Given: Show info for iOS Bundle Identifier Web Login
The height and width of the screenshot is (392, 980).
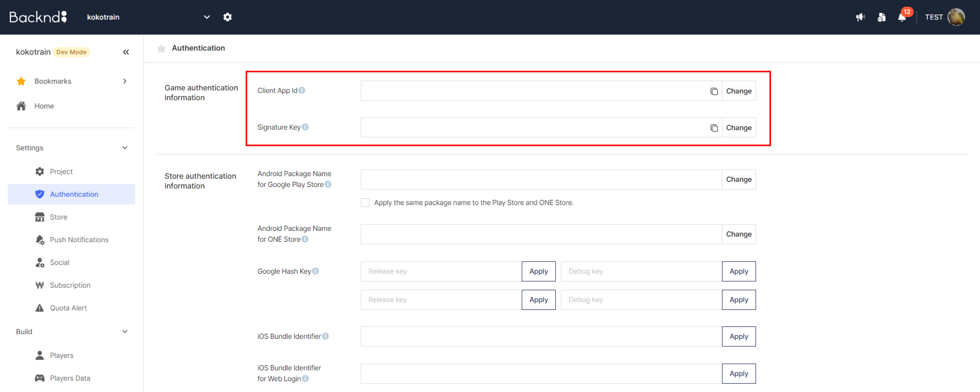Looking at the screenshot, I should pos(305,378).
